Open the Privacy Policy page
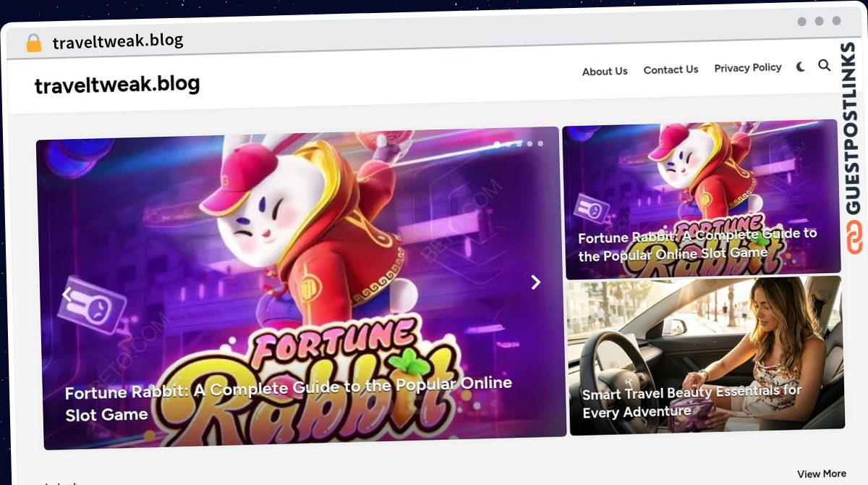 (748, 67)
